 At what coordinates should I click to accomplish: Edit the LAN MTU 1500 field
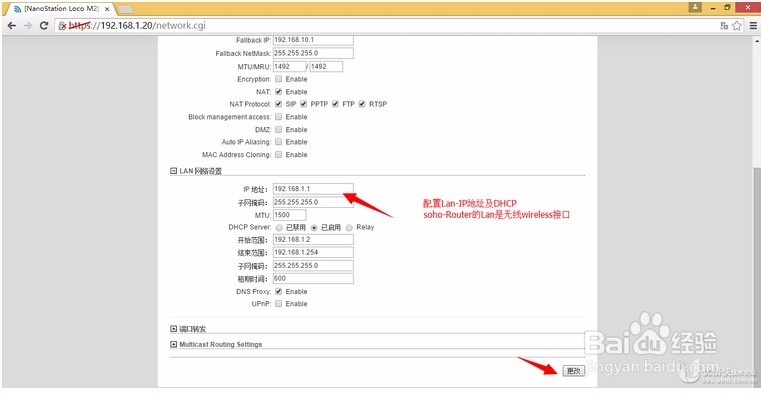[289, 214]
